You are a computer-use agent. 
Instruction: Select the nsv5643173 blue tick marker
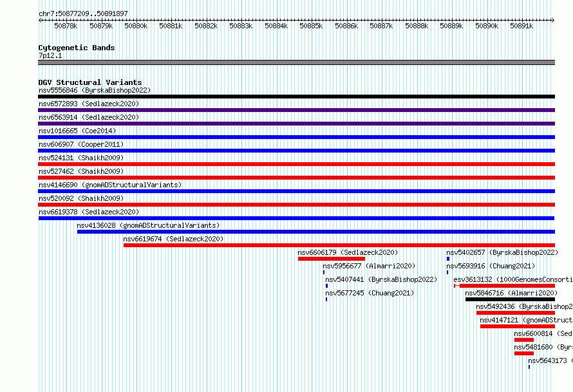coord(529,367)
